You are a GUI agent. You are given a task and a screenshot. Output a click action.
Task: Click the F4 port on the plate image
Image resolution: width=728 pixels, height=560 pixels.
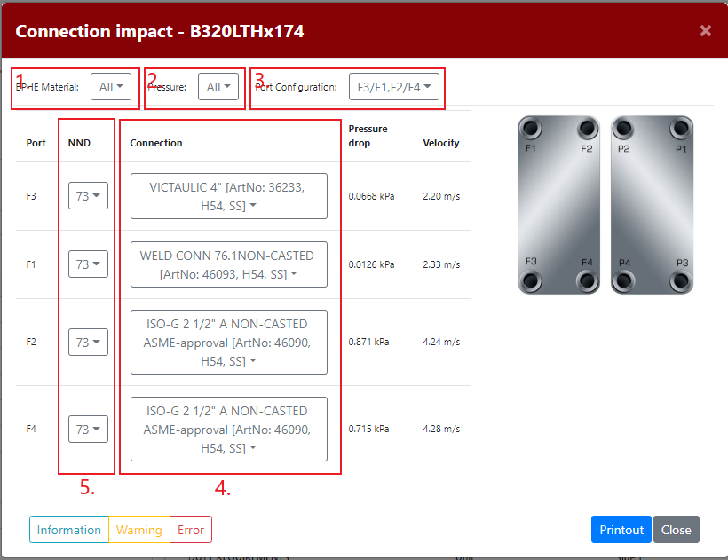(588, 280)
